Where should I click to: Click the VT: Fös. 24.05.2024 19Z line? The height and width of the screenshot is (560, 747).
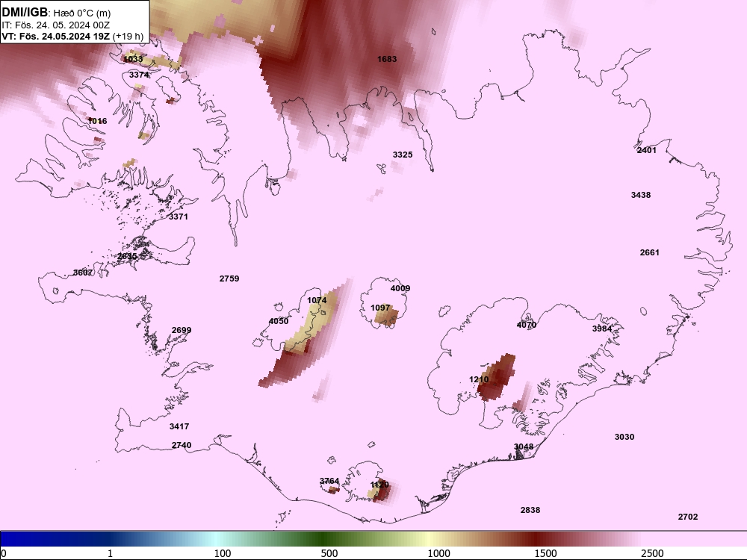[x=72, y=36]
